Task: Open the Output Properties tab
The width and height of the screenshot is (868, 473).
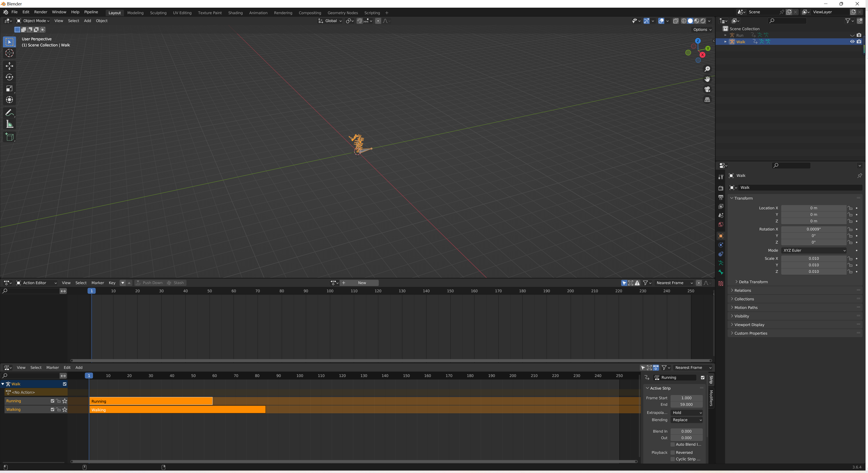Action: [x=721, y=197]
